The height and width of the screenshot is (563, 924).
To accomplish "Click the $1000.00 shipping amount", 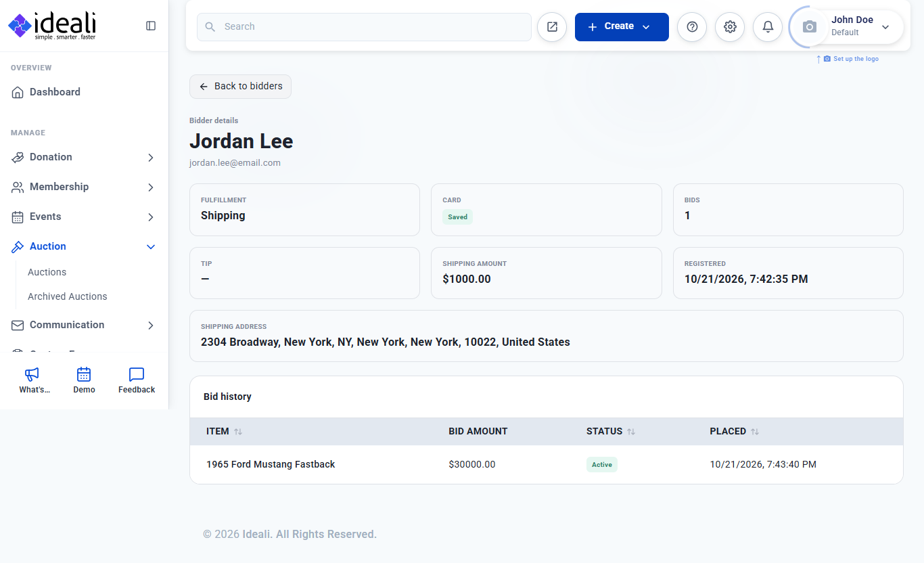I will [x=467, y=279].
